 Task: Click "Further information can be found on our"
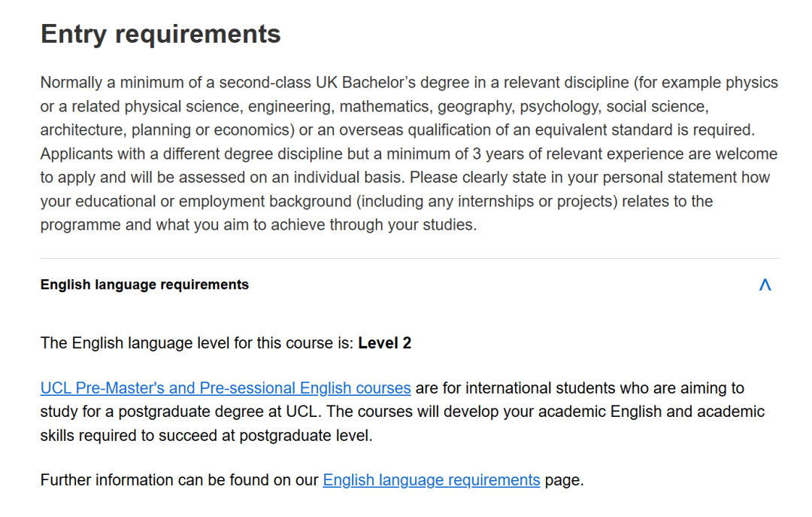tap(179, 480)
